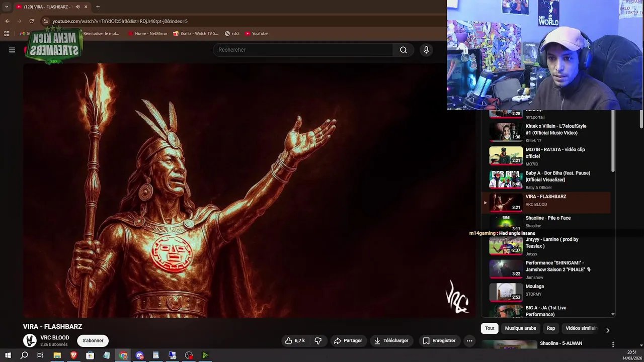Open File Explorer from taskbar
Image resolution: width=644 pixels, height=362 pixels.
pyautogui.click(x=57, y=355)
